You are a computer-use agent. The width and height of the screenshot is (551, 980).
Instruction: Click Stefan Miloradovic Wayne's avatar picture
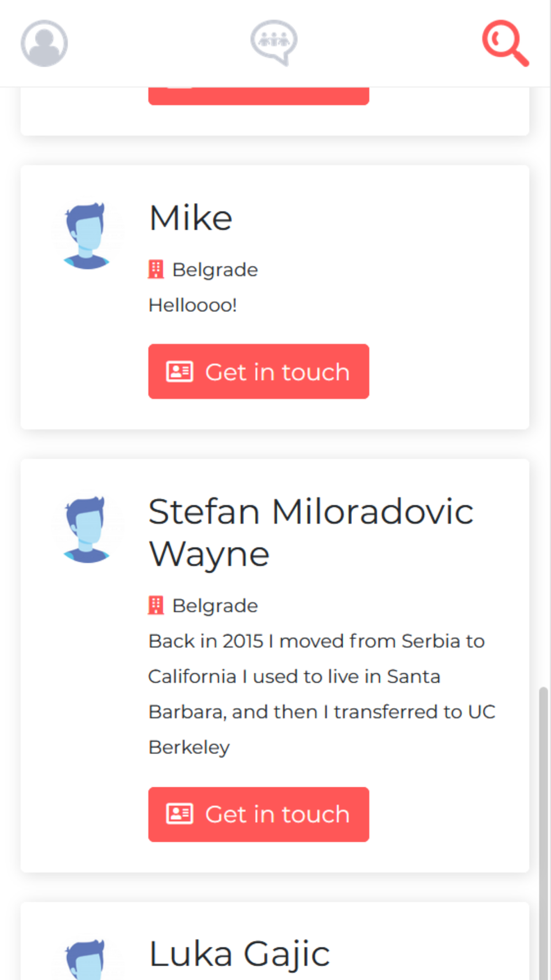point(87,529)
